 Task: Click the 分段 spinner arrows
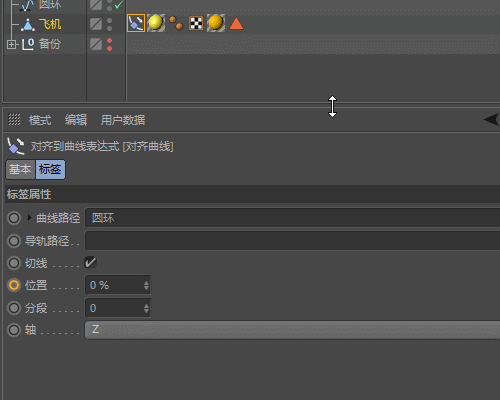click(x=146, y=308)
